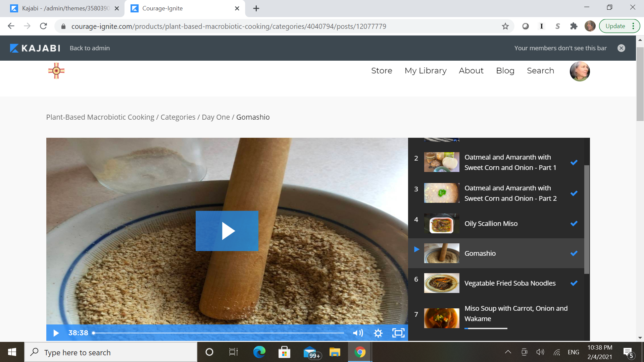The width and height of the screenshot is (644, 362).
Task: Click Search in site navigation
Action: point(540,71)
